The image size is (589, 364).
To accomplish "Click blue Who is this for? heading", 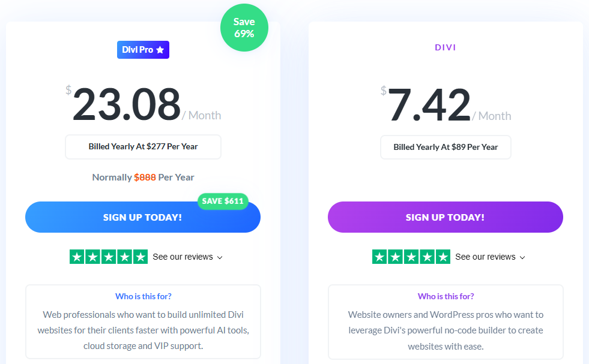I will [143, 296].
